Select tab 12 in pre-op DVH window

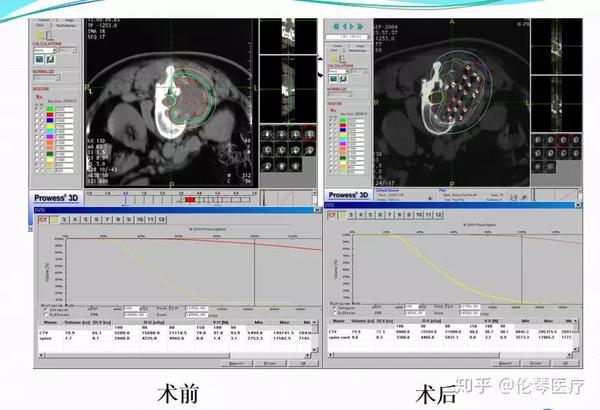pos(162,220)
